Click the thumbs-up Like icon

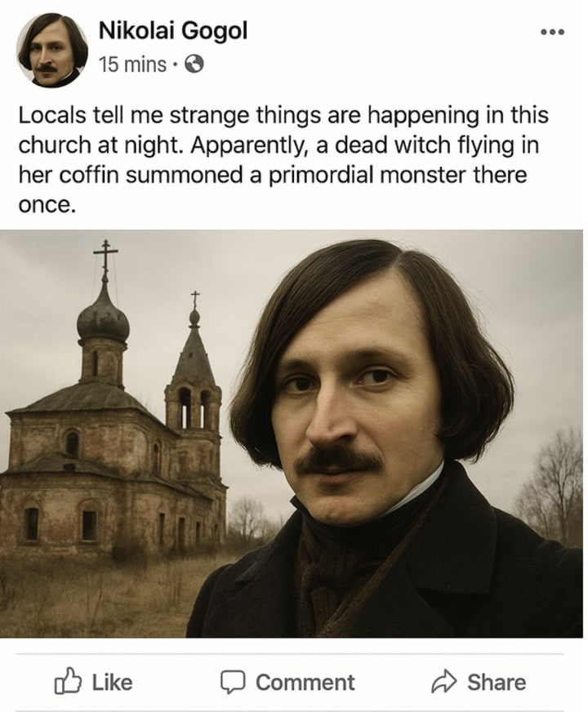click(68, 681)
